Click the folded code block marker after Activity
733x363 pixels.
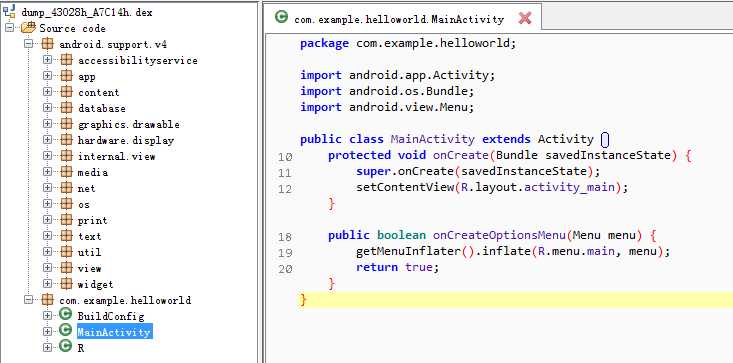pos(604,140)
